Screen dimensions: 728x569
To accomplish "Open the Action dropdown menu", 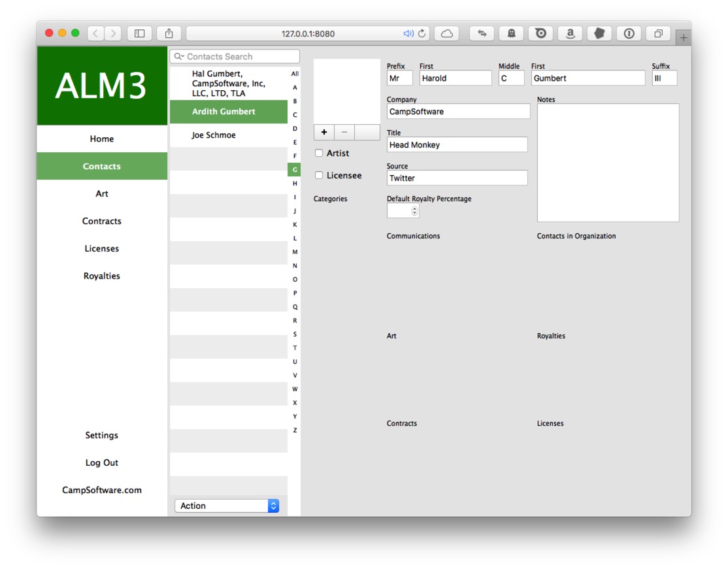I will [227, 506].
